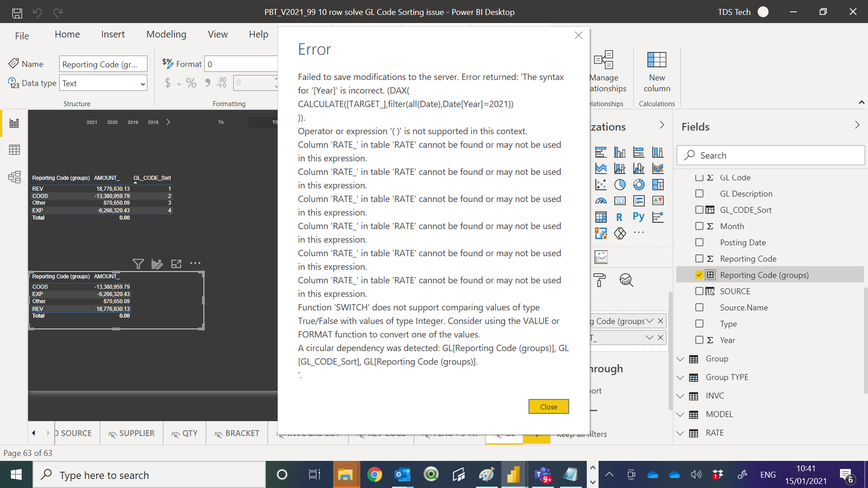
Task: Select 2021 in year slicer
Action: click(x=92, y=122)
